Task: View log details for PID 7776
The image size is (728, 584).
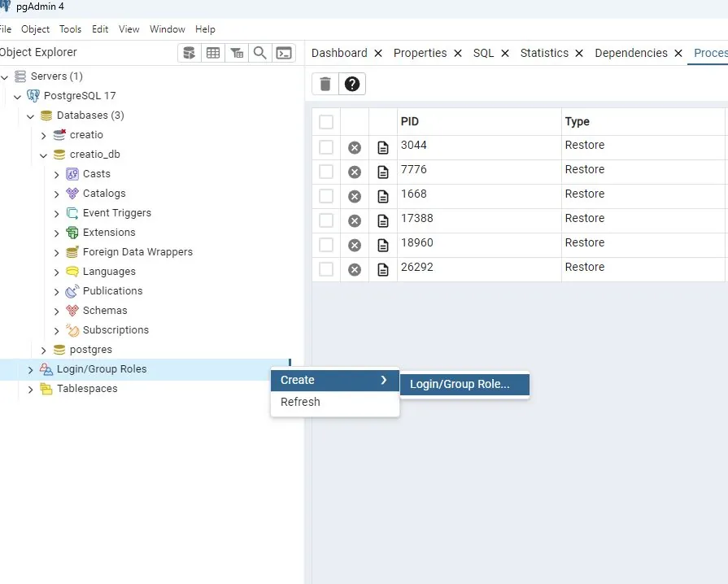Action: coord(383,172)
